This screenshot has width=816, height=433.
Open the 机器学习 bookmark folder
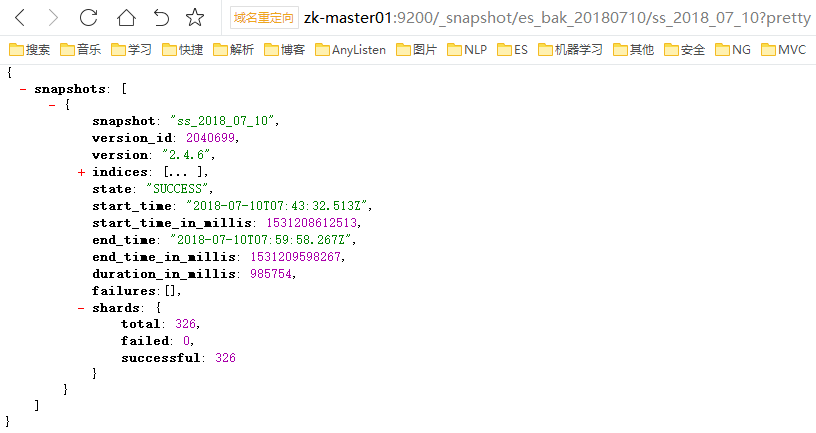click(570, 50)
